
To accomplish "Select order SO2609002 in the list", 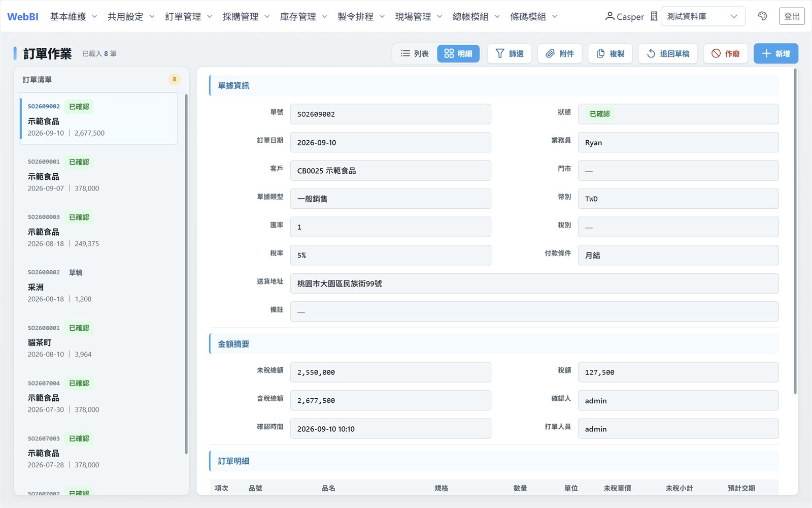I will [x=99, y=119].
